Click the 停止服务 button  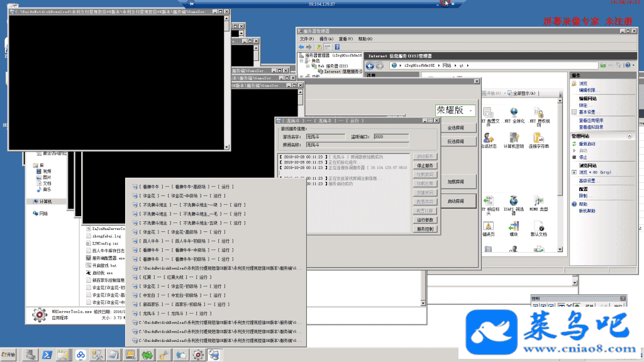(x=425, y=165)
